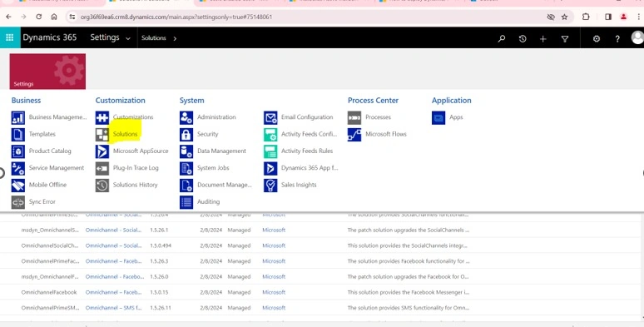
Task: Click the advanced find filter icon
Action: pos(565,38)
